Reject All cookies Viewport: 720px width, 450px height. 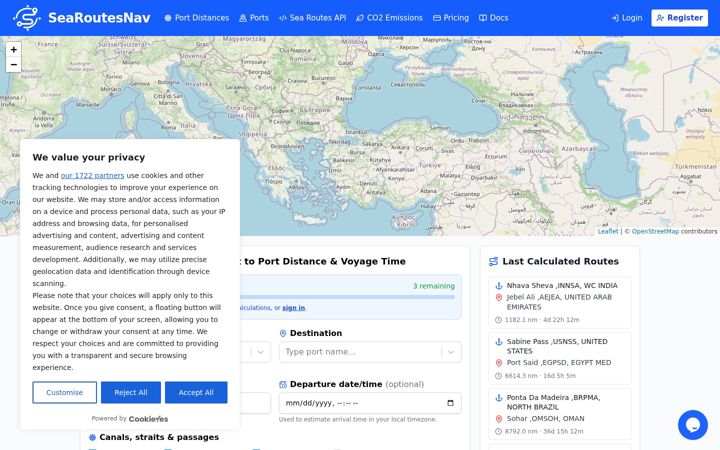131,393
